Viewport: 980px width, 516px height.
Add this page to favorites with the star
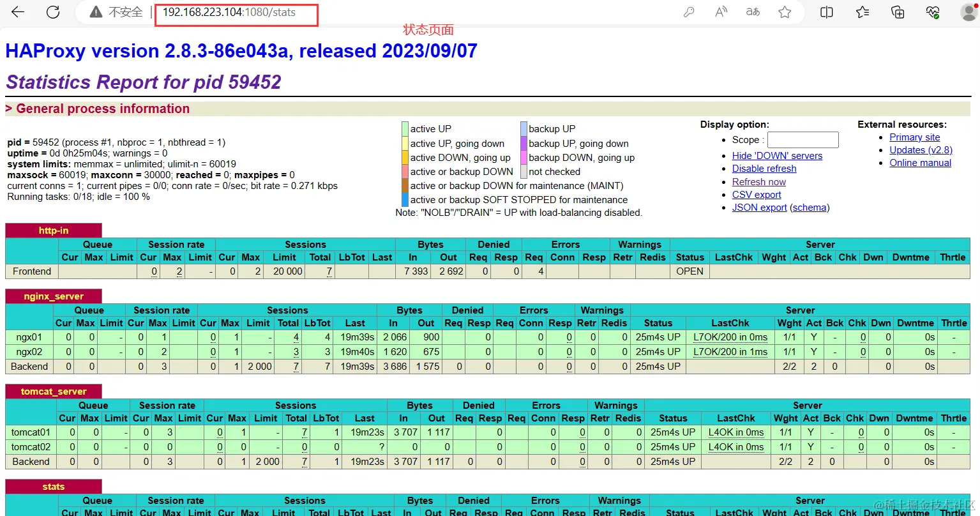(x=785, y=12)
